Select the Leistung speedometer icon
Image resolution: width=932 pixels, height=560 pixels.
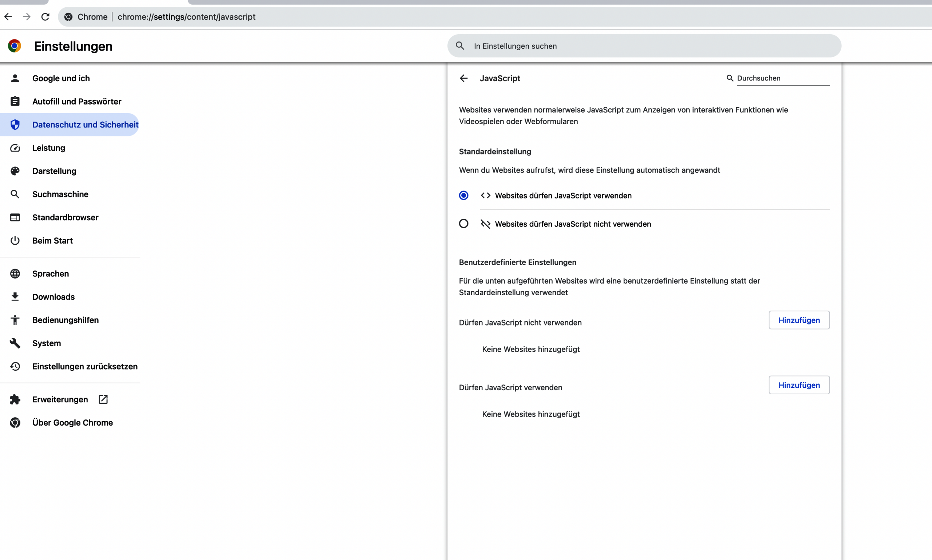pos(15,148)
